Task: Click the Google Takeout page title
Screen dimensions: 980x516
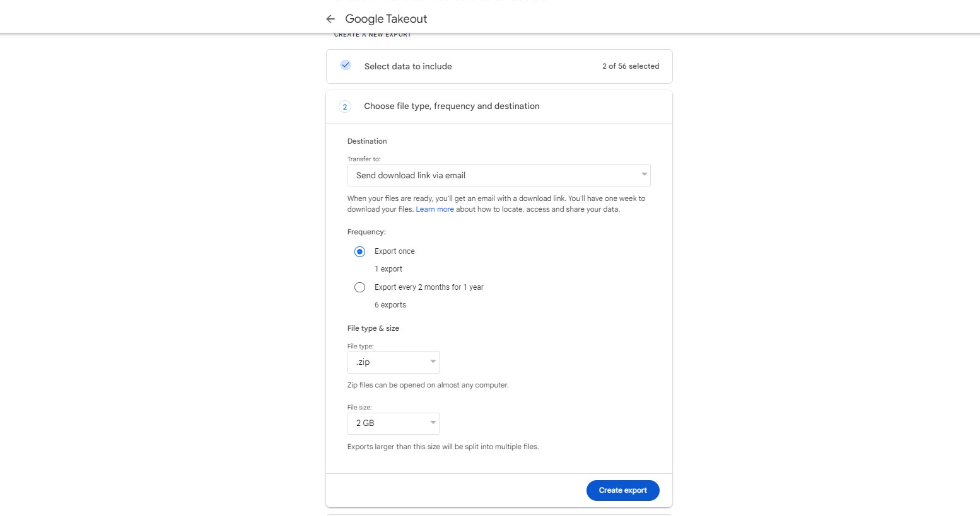Action: click(x=386, y=19)
